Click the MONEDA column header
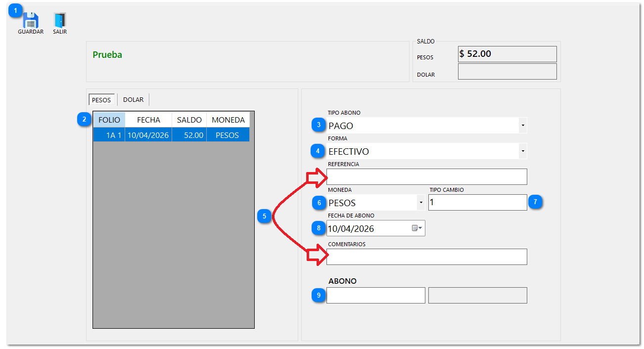644x349 pixels. (x=228, y=120)
